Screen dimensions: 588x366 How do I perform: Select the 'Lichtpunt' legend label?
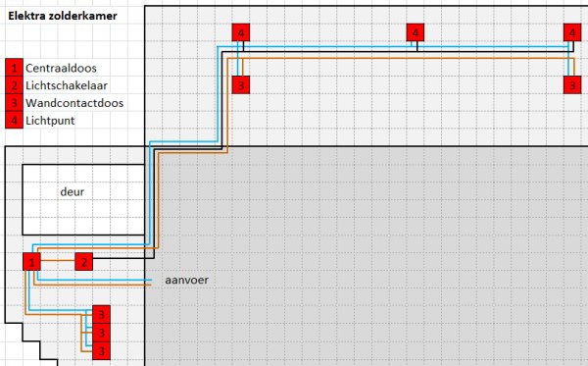(50, 121)
